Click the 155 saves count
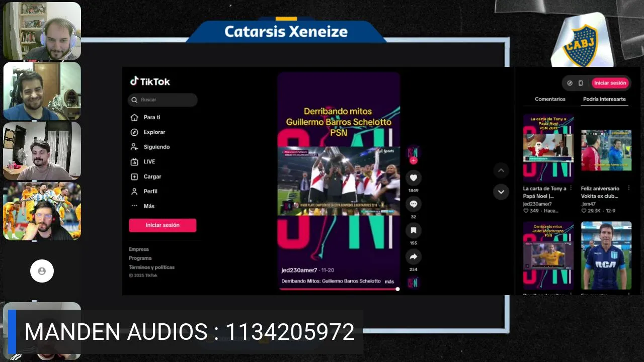644x362 pixels. pyautogui.click(x=414, y=243)
